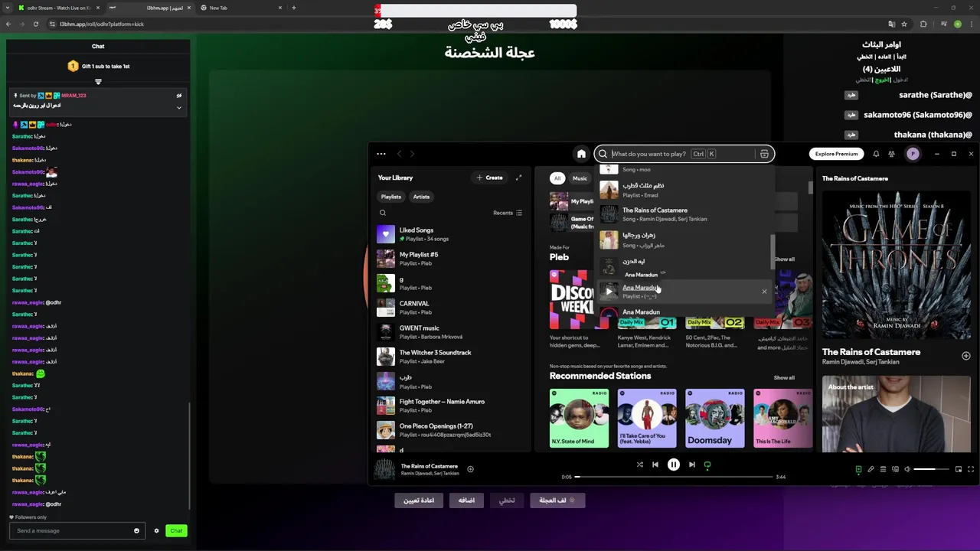Reload the browser page
Viewport: 980px width, 551px height.
coord(35,24)
